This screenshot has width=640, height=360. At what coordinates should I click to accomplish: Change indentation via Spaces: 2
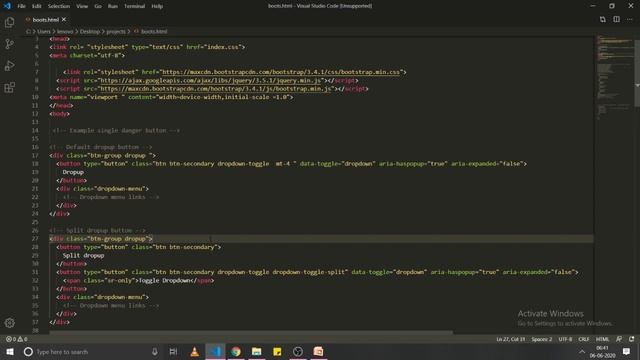[542, 339]
